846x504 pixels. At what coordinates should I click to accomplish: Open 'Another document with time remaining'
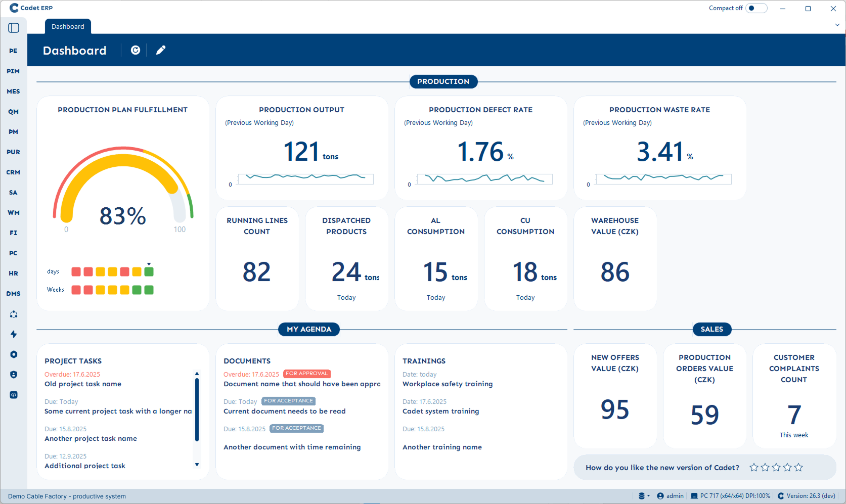292,447
